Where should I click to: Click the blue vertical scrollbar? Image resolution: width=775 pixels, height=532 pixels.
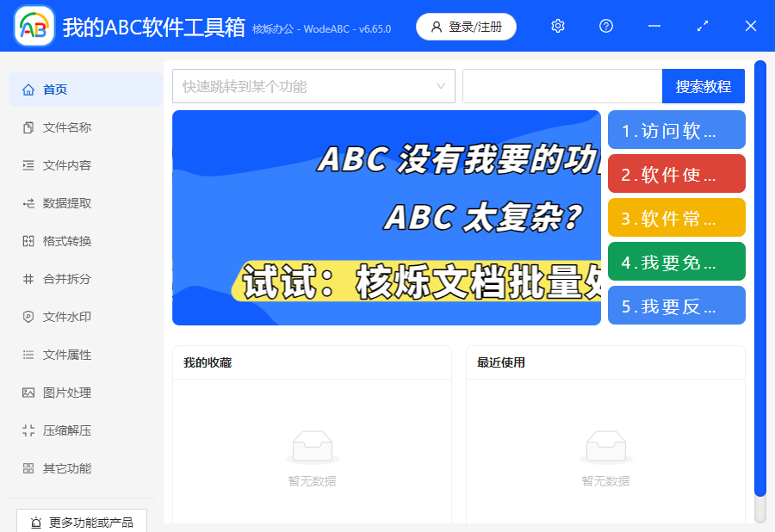coord(760,277)
